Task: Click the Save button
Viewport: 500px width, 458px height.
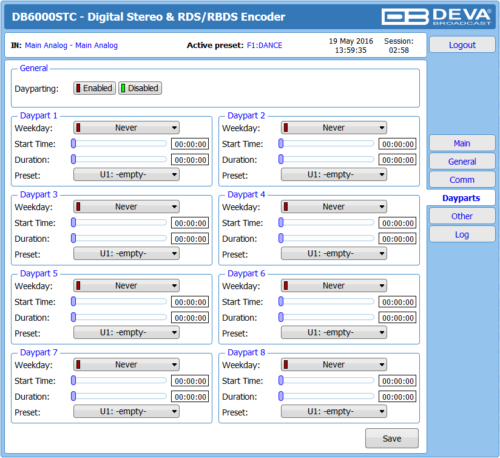Action: coord(392,439)
